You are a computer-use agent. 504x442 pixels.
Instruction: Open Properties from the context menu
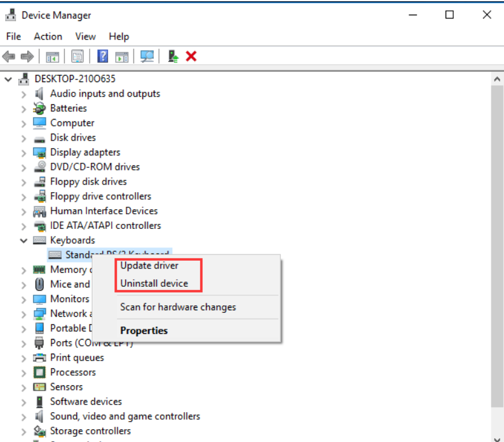[x=144, y=331]
